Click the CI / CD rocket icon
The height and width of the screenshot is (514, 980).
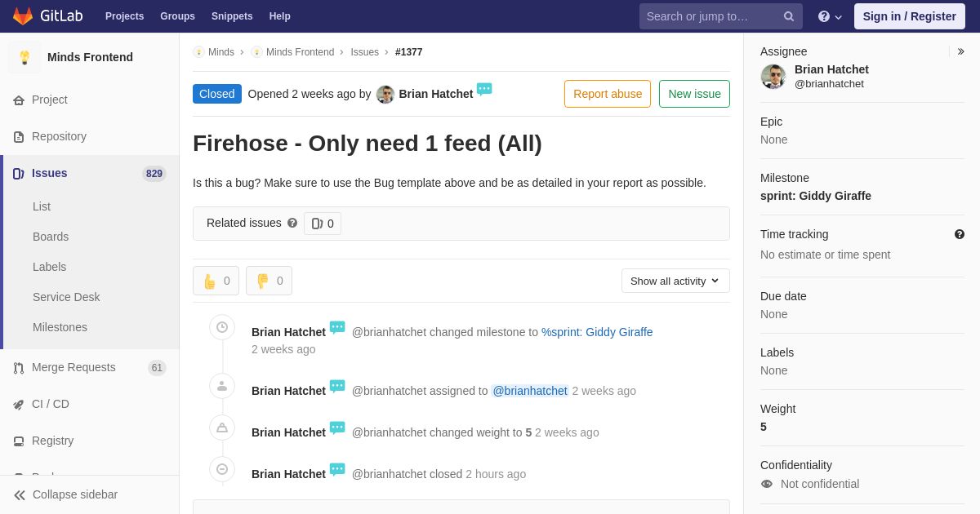[x=19, y=405]
